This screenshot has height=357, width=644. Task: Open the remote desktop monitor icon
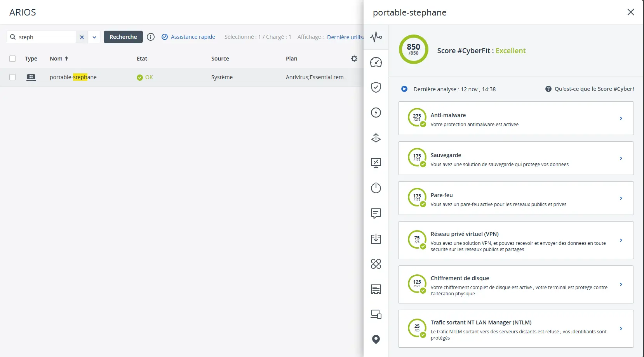(376, 163)
